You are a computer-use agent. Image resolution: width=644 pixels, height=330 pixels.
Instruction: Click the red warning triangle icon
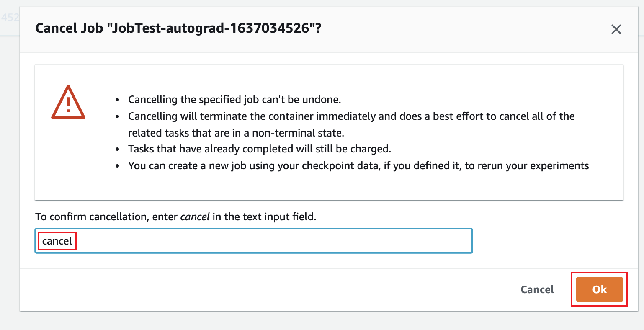tap(68, 103)
